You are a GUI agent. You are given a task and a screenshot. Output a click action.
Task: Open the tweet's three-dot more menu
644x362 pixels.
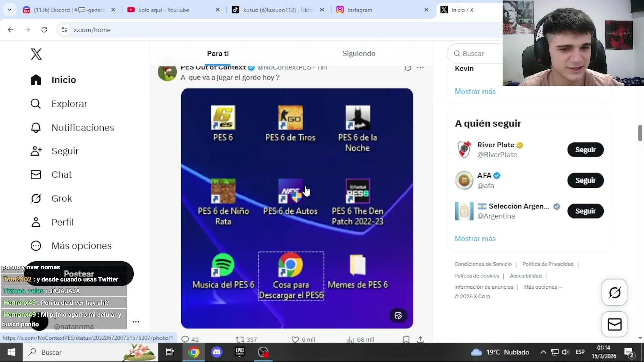pyautogui.click(x=420, y=68)
